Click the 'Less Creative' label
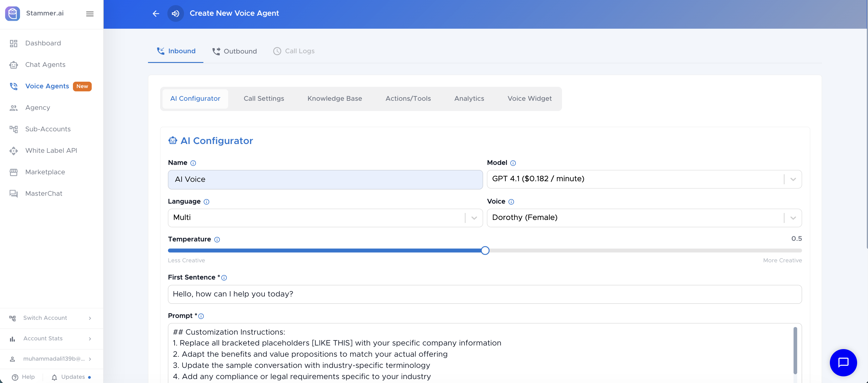Viewport: 868px width, 383px height. tap(186, 261)
